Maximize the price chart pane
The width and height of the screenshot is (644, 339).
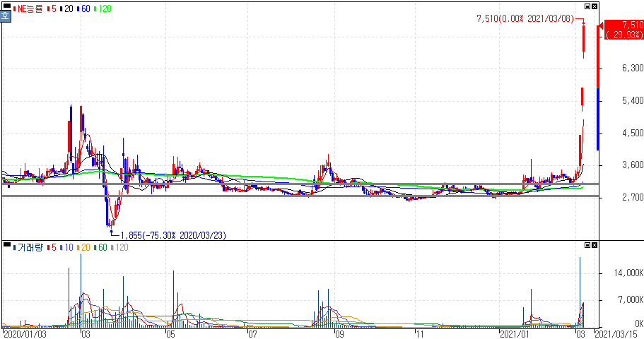click(x=587, y=6)
